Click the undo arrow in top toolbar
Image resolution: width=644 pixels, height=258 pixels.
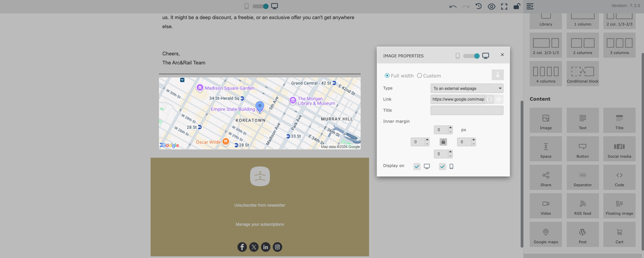(x=453, y=6)
